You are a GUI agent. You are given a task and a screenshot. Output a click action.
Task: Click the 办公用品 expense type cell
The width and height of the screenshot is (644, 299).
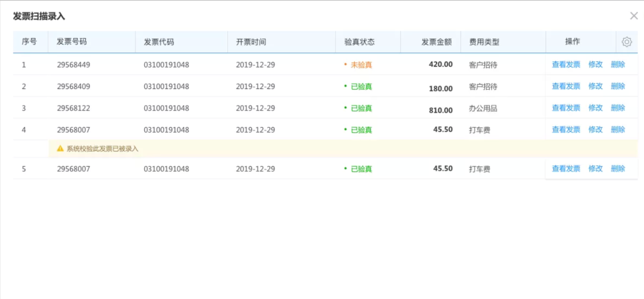484,108
